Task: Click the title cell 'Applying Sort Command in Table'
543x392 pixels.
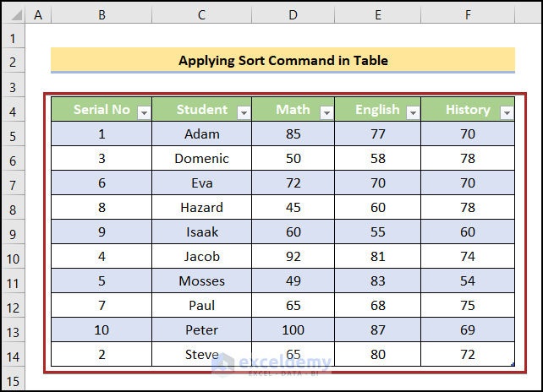Action: (282, 60)
